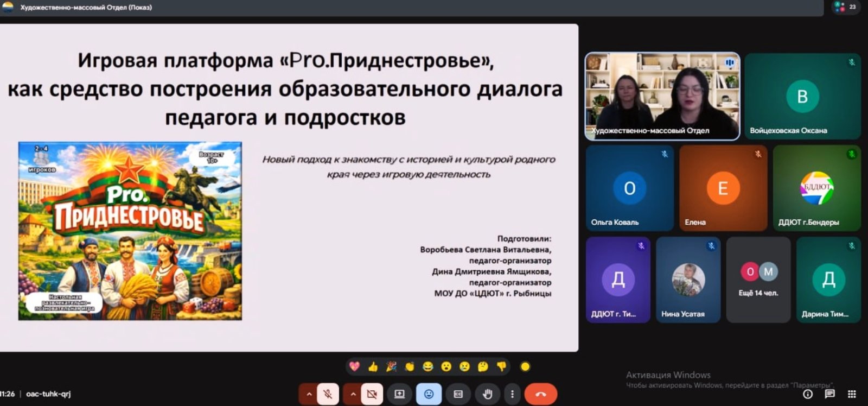Open the activities grid menu
Image resolution: width=868 pixels, height=406 pixels.
(852, 394)
